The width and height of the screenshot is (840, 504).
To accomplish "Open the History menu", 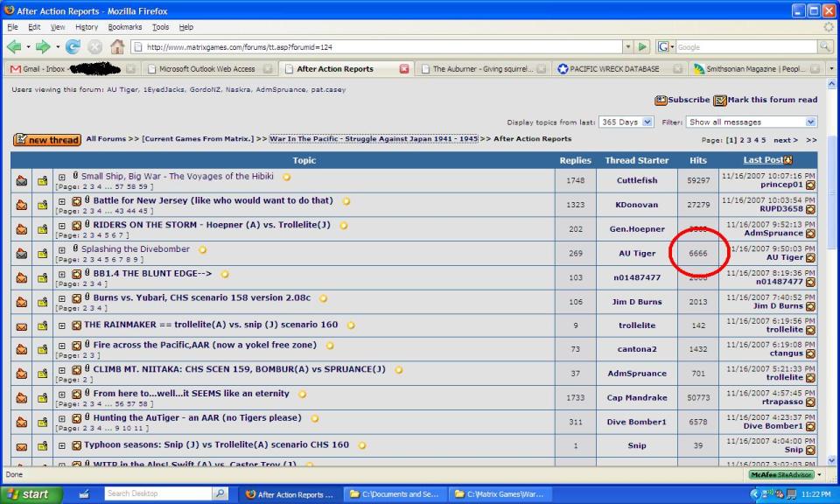I will [87, 27].
